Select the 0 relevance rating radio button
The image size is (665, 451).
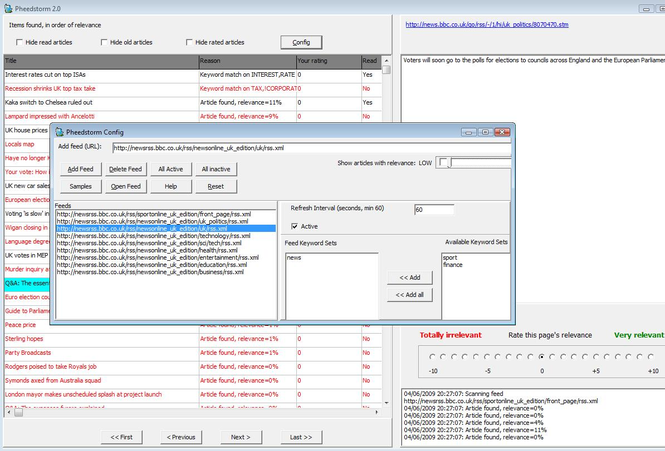[541, 357]
